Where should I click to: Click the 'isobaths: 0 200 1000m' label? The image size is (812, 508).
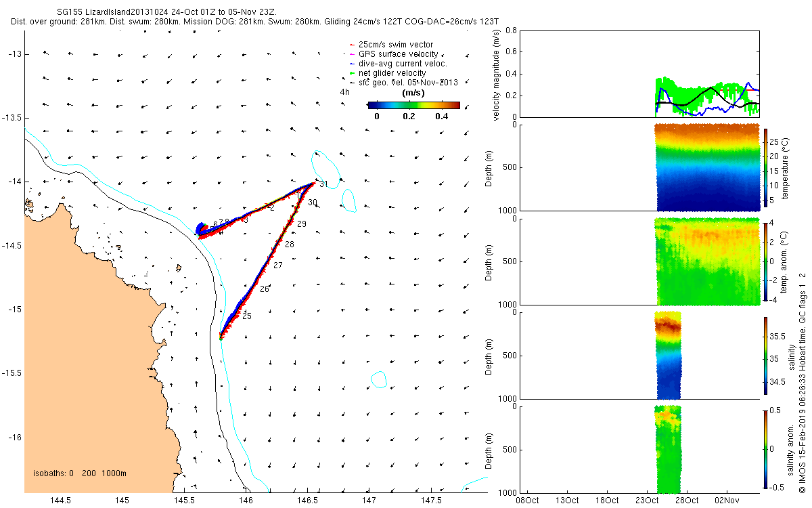click(x=80, y=473)
